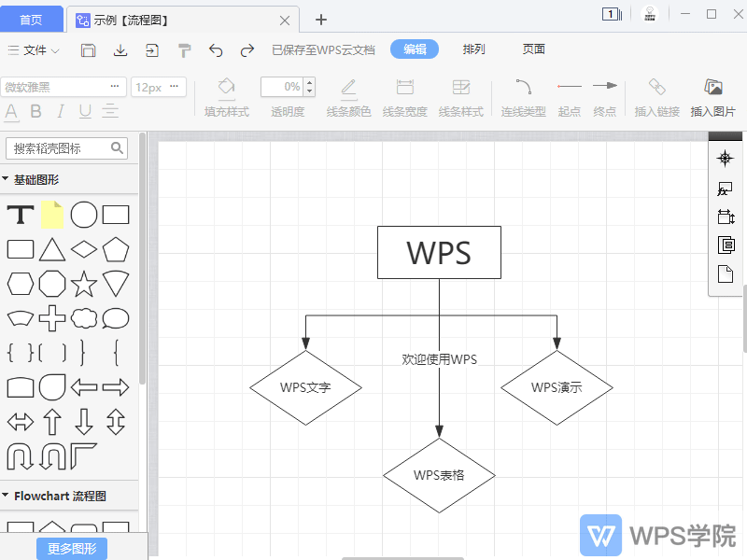
Task: Click the save icon in toolbar
Action: [x=88, y=50]
